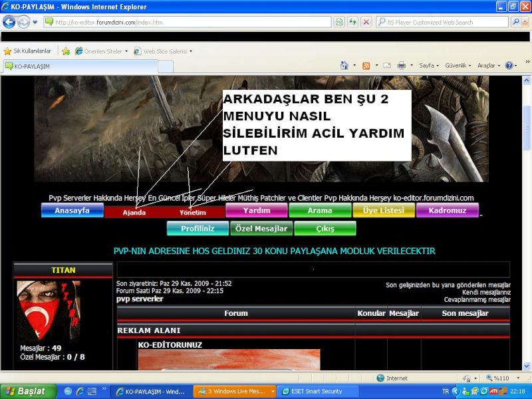Open the Yönetim menu item
532x399 pixels.
(x=193, y=212)
